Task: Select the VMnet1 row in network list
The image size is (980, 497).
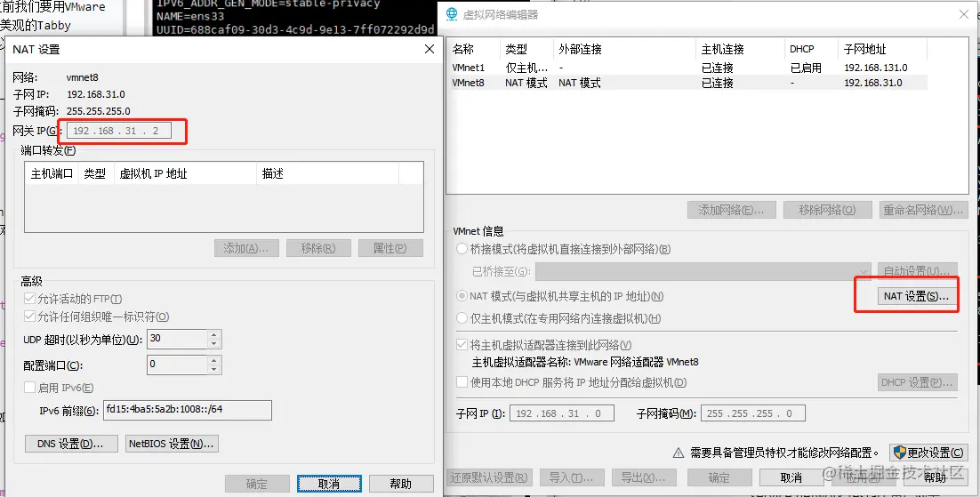Action: click(688, 68)
